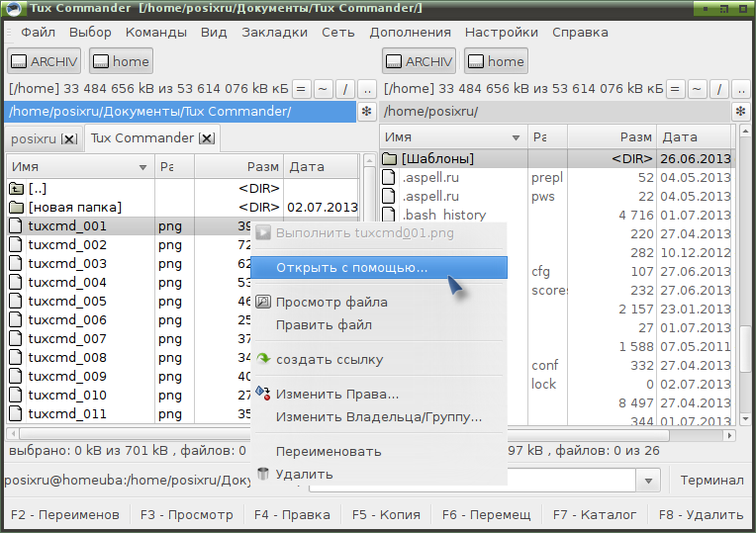This screenshot has width=756, height=533.
Task: Select .bash_history file in right panel
Action: (x=556, y=215)
